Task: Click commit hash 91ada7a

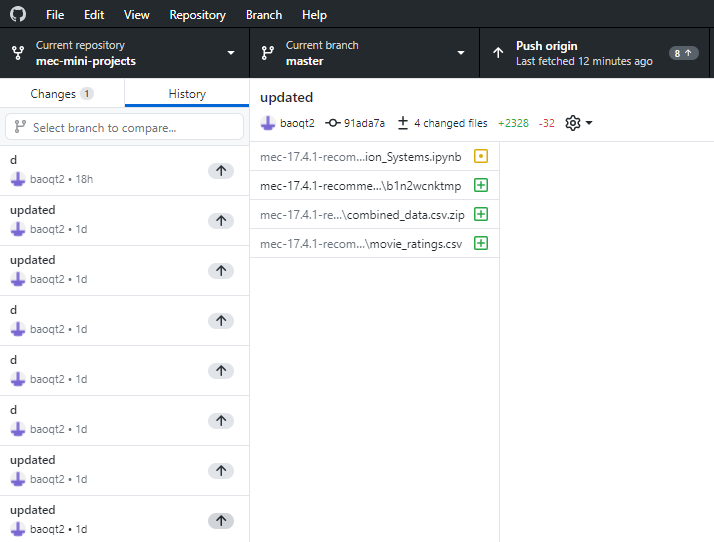Action: coord(364,123)
